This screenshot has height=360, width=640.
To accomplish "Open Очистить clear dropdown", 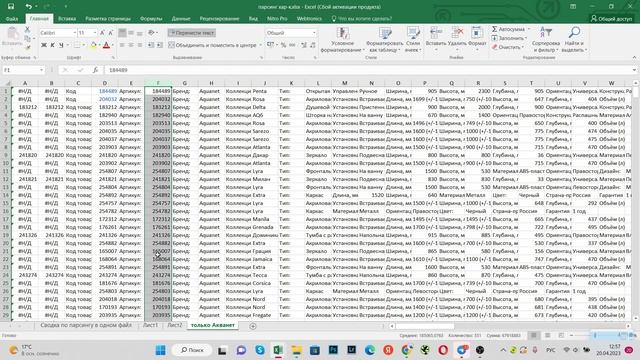I will click(x=507, y=47).
